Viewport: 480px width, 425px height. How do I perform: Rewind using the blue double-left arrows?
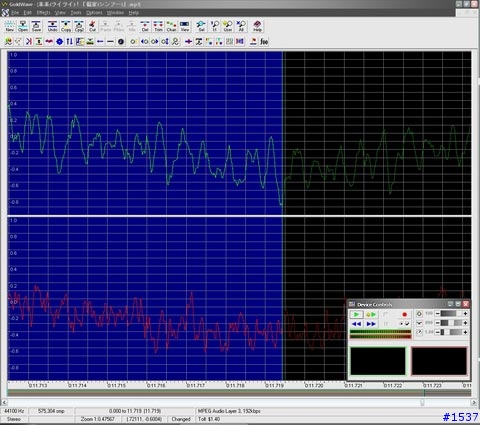[356, 324]
